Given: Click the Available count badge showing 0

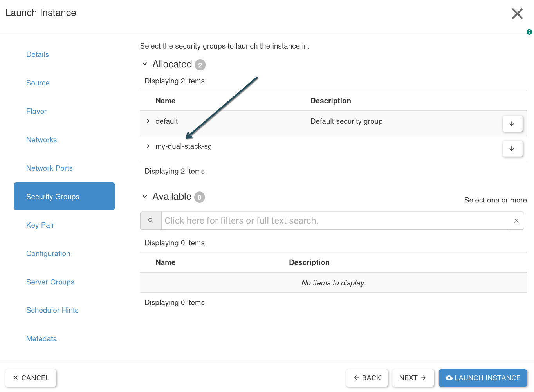Looking at the screenshot, I should [x=200, y=197].
